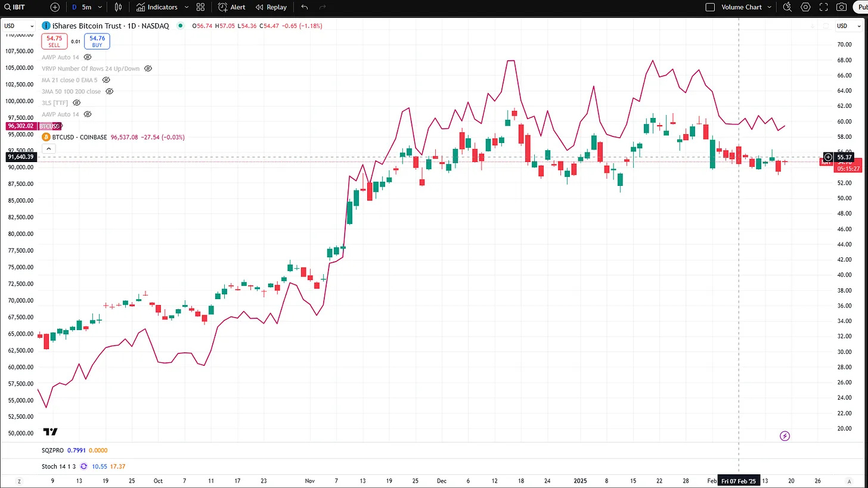The width and height of the screenshot is (868, 488).
Task: Start bar Replay mode
Action: click(x=271, y=7)
